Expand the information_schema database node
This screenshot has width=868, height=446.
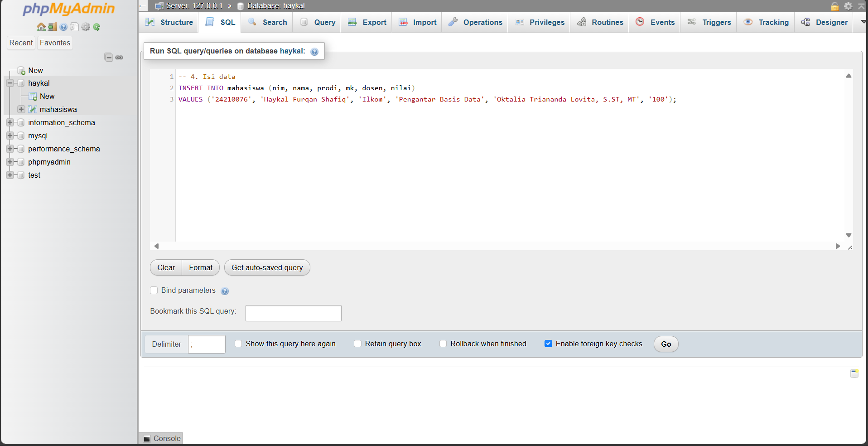coord(10,123)
